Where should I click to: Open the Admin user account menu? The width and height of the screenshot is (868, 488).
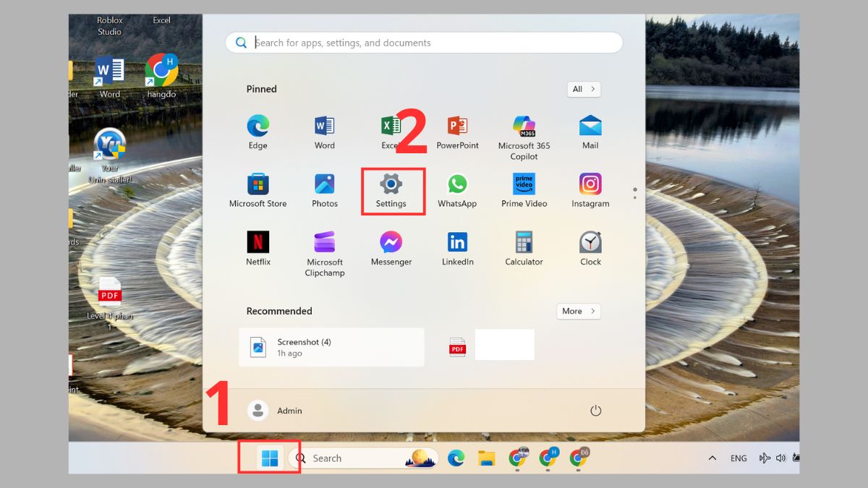pyautogui.click(x=276, y=411)
